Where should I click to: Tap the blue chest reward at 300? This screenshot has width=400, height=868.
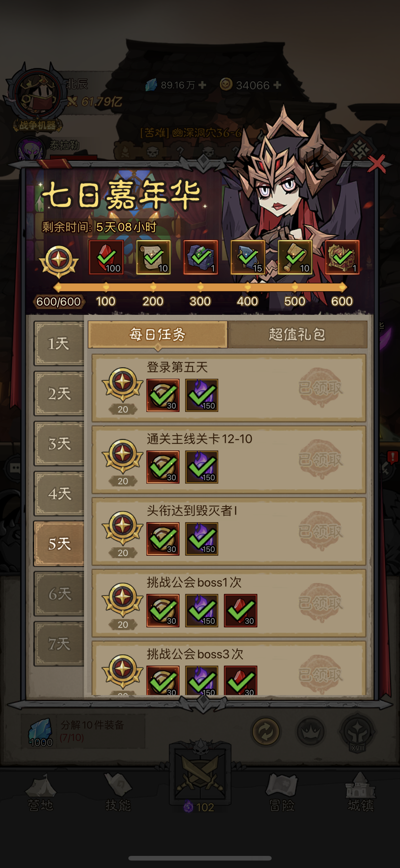pyautogui.click(x=200, y=257)
